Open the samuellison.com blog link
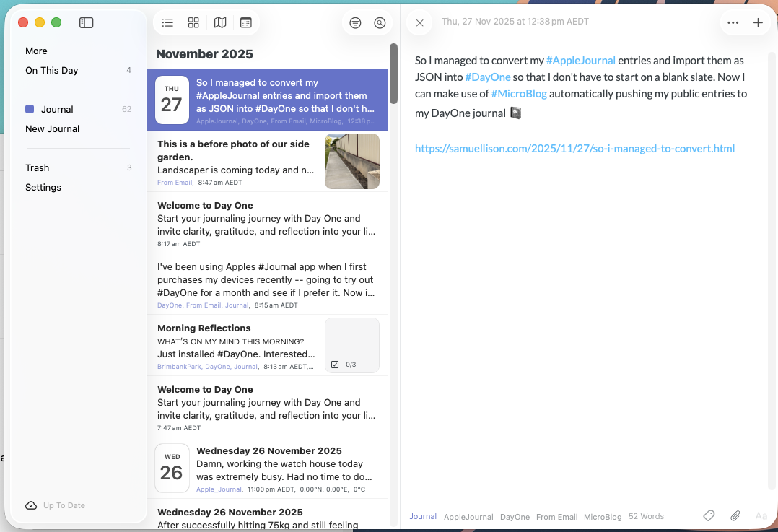This screenshot has width=778, height=532. click(574, 149)
